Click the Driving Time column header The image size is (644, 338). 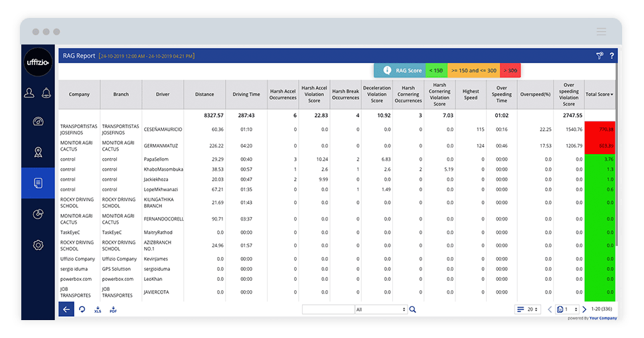246,94
